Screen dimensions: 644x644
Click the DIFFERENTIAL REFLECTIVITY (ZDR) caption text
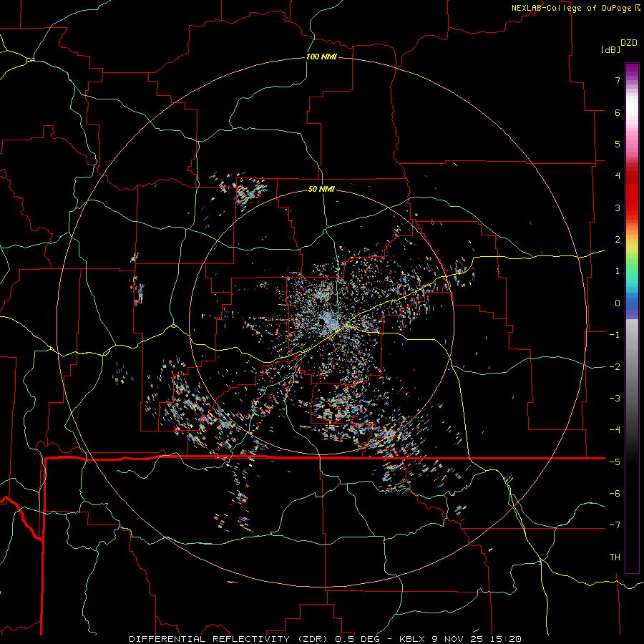click(x=228, y=639)
